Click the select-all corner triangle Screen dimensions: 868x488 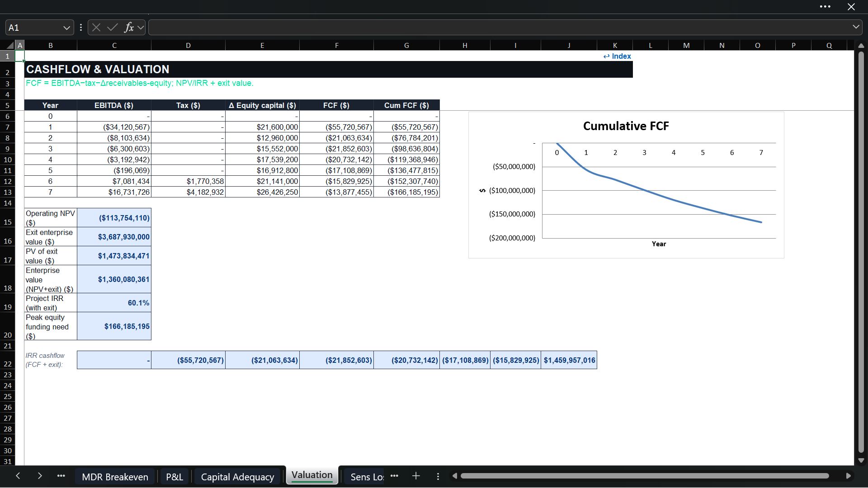9,45
